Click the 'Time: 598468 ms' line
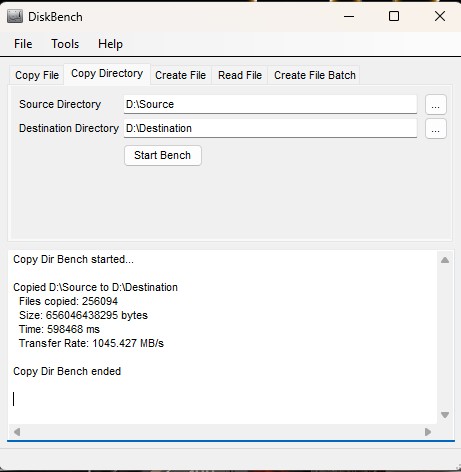 59,329
